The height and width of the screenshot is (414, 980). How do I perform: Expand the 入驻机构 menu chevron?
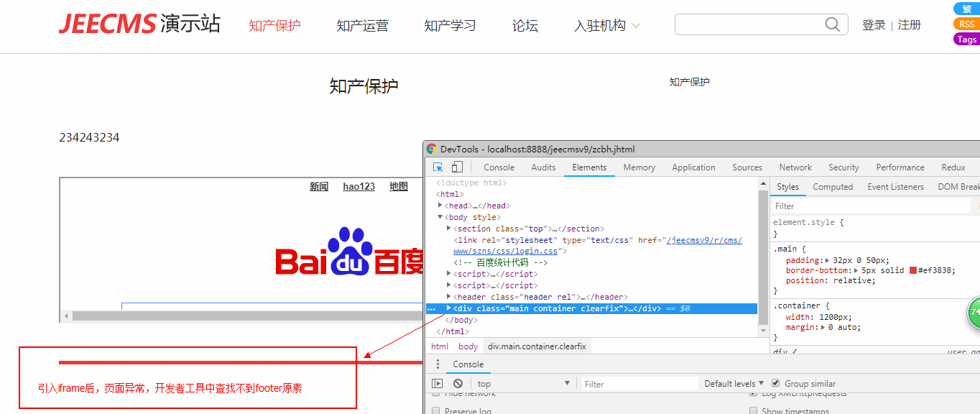pyautogui.click(x=636, y=26)
